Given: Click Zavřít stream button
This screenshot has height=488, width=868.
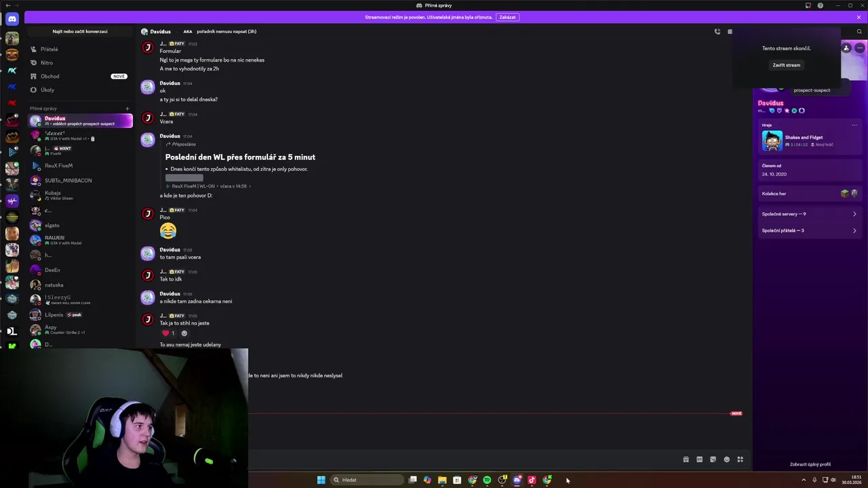Looking at the screenshot, I should click(x=787, y=65).
